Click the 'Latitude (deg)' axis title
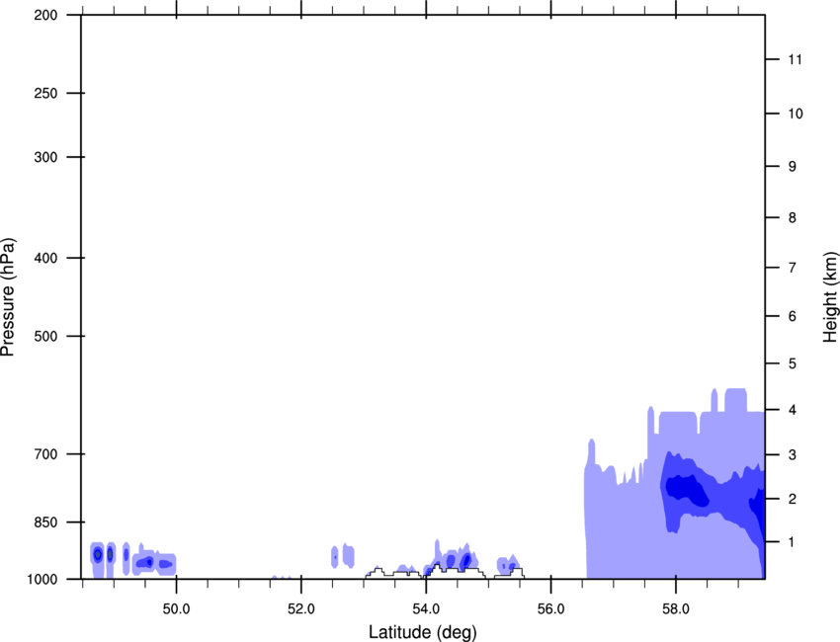Viewport: 840px width, 642px height. (x=422, y=632)
